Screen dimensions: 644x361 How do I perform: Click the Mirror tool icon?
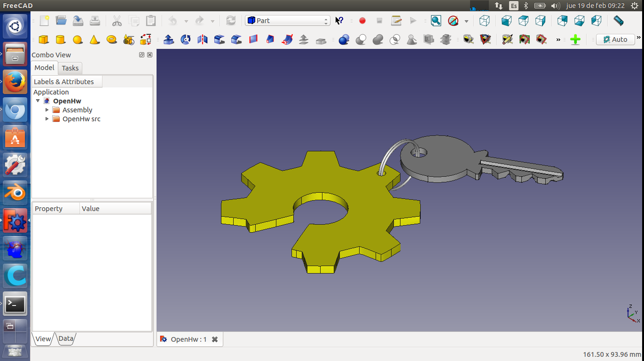pos(203,39)
